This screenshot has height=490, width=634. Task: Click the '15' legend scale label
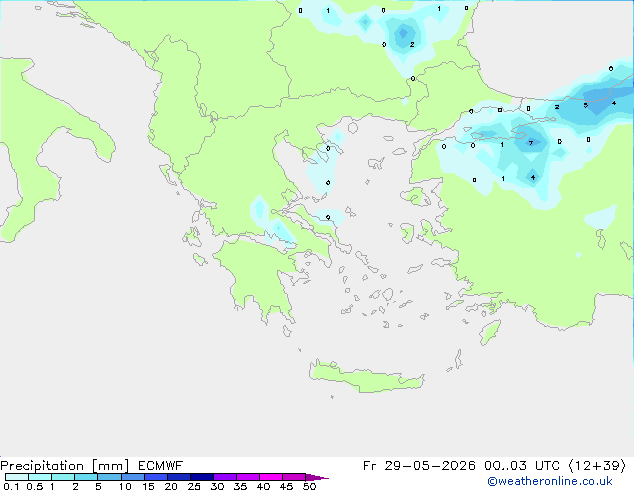pyautogui.click(x=148, y=486)
